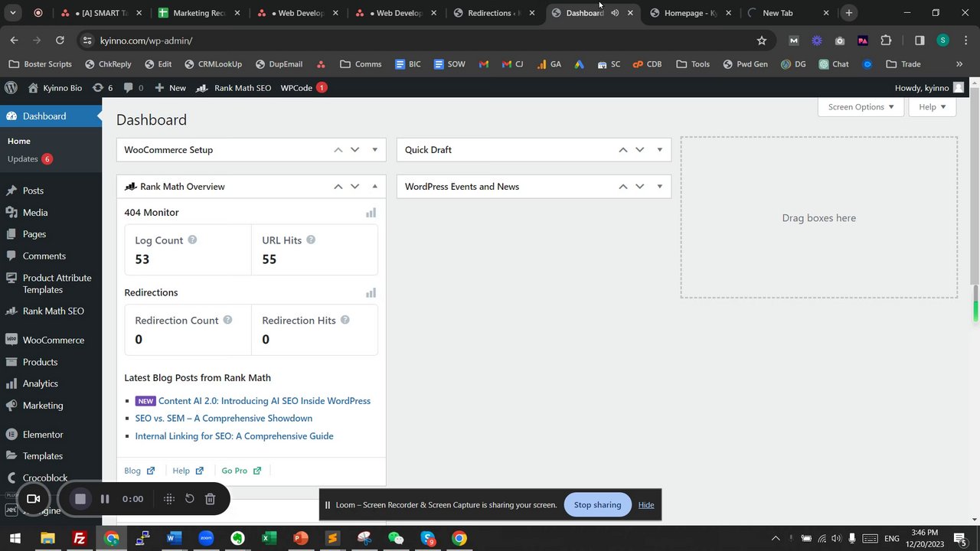Open Products in the sidebar
The height and width of the screenshot is (551, 980).
(x=40, y=362)
